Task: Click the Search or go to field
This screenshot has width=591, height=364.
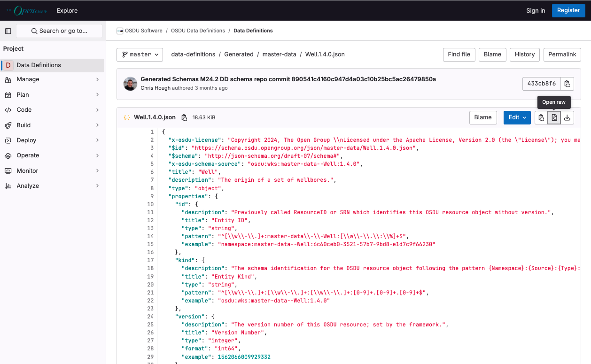Action: pos(59,31)
